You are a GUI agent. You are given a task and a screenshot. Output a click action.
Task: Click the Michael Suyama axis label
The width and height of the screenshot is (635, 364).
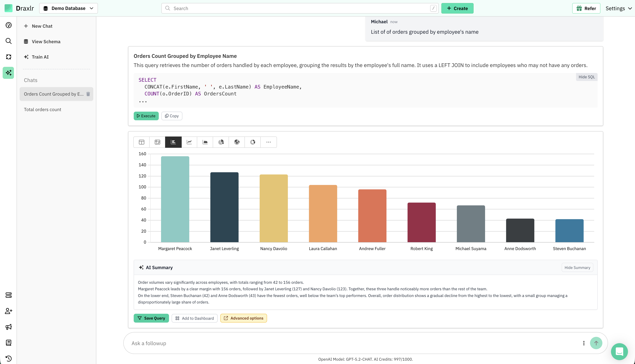471,248
